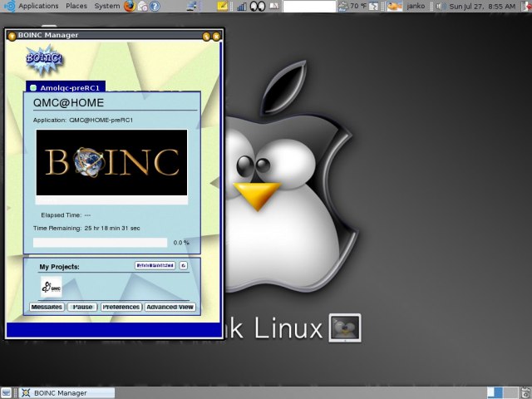This screenshot has width=532, height=399.
Task: Open the Messages panel in BOINC Manager
Action: 47,307
